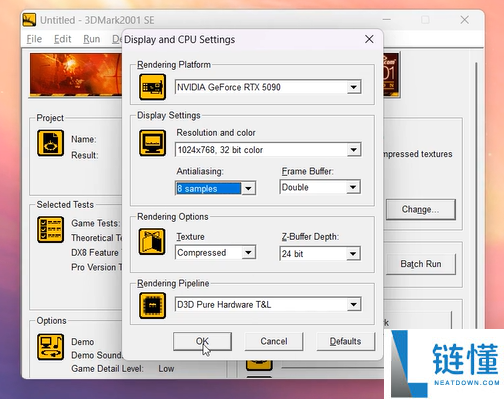
Task: Click the Name: label in Project
Action: 84,139
